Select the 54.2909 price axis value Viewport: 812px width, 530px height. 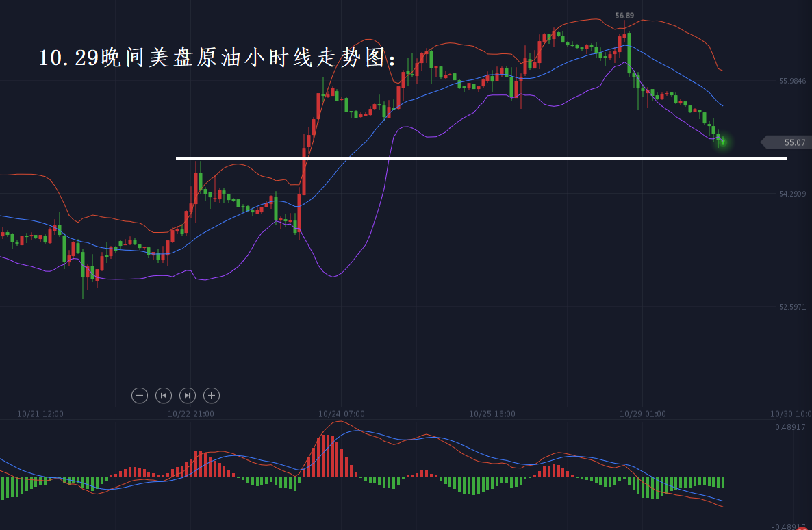(792, 194)
